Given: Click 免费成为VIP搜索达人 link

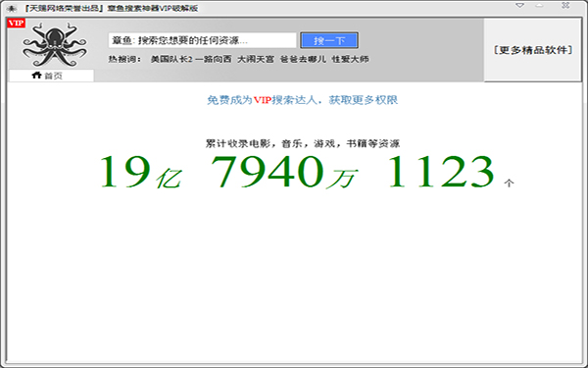Looking at the screenshot, I should (x=302, y=100).
